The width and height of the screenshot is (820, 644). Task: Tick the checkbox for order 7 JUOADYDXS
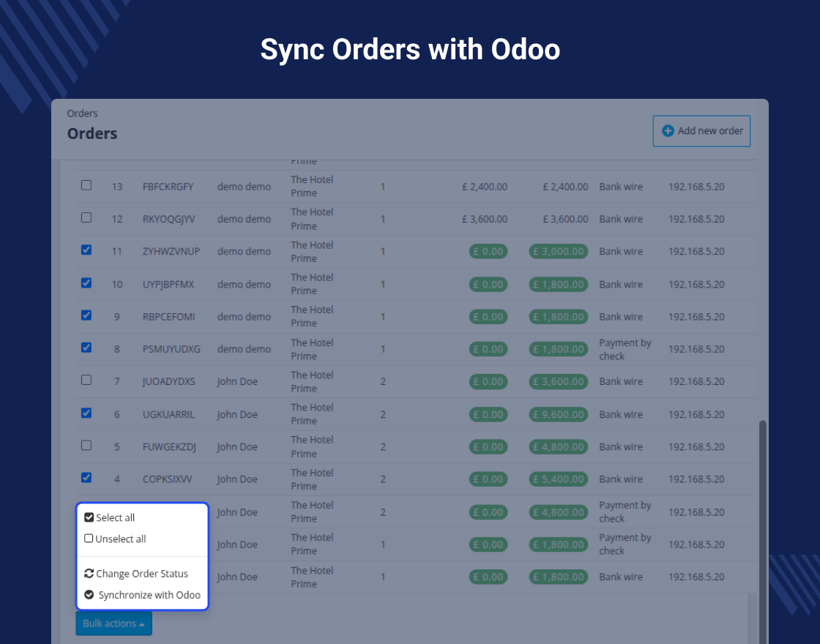click(x=86, y=380)
